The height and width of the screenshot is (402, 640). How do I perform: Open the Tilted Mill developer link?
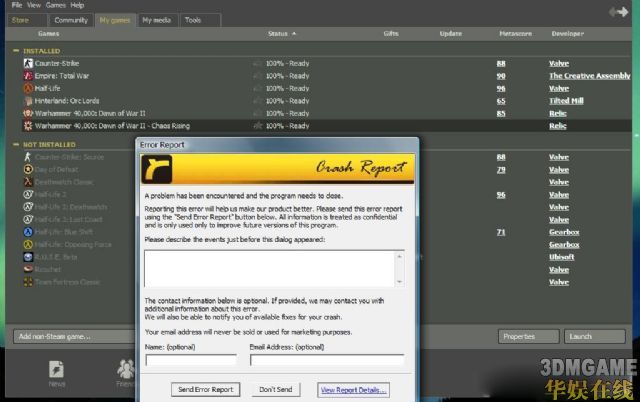tap(566, 101)
